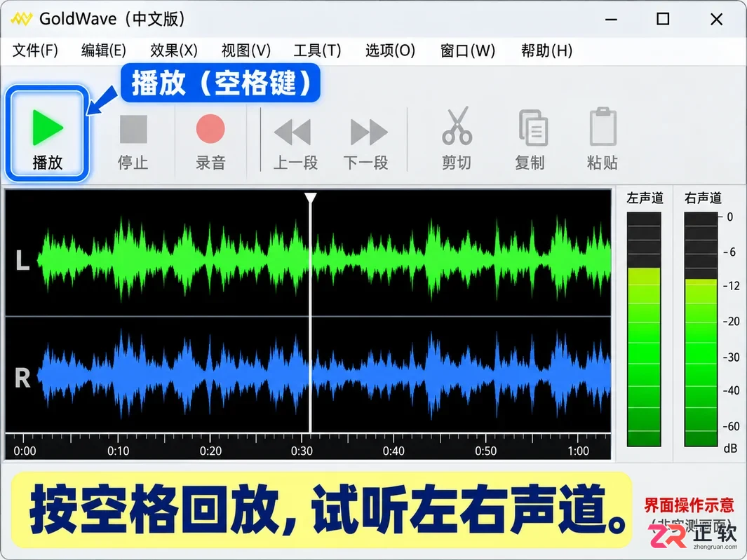Open the 选项(O) options menu
Viewport: 747px width, 560px height.
[390, 50]
